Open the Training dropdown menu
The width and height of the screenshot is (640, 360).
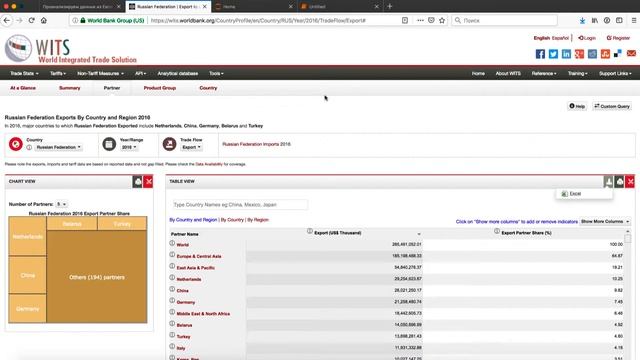[x=578, y=73]
